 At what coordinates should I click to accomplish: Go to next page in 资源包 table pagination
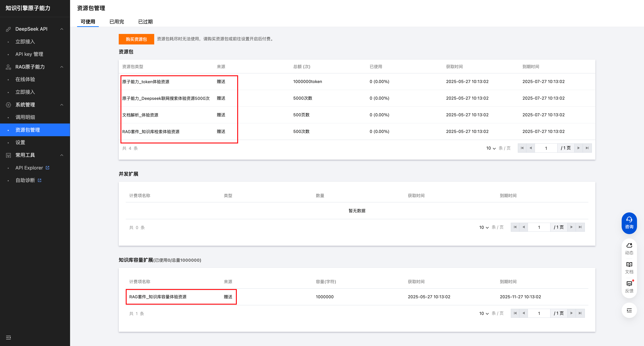(x=579, y=148)
